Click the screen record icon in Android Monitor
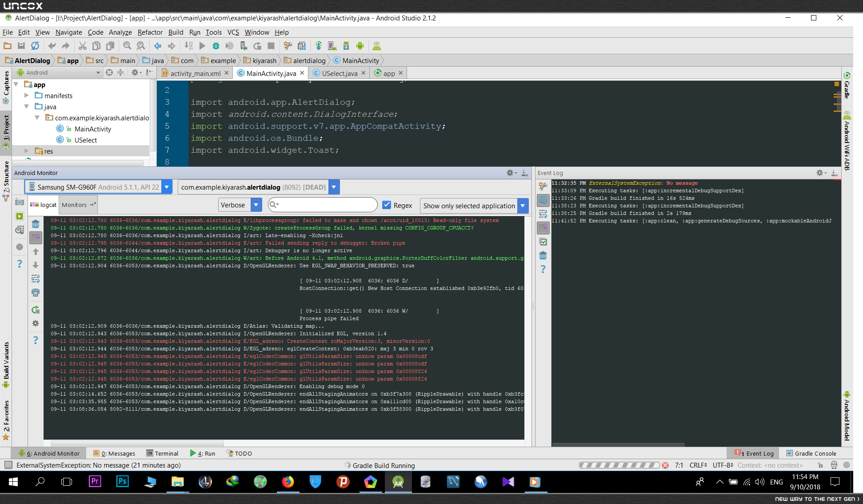Image resolution: width=863 pixels, height=504 pixels. click(x=20, y=216)
